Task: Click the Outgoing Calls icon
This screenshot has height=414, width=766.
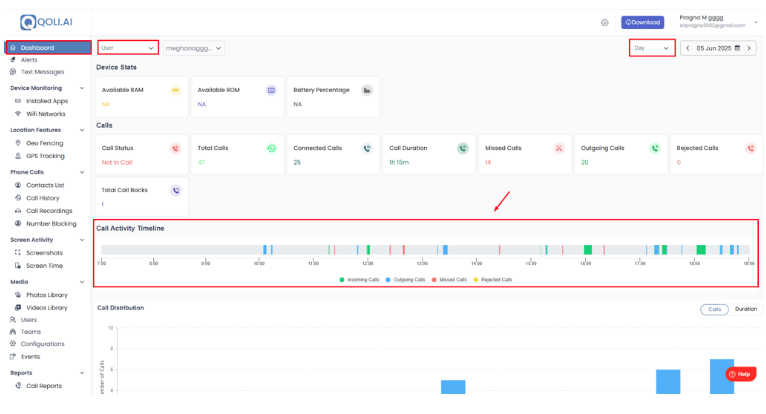Action: (x=655, y=148)
